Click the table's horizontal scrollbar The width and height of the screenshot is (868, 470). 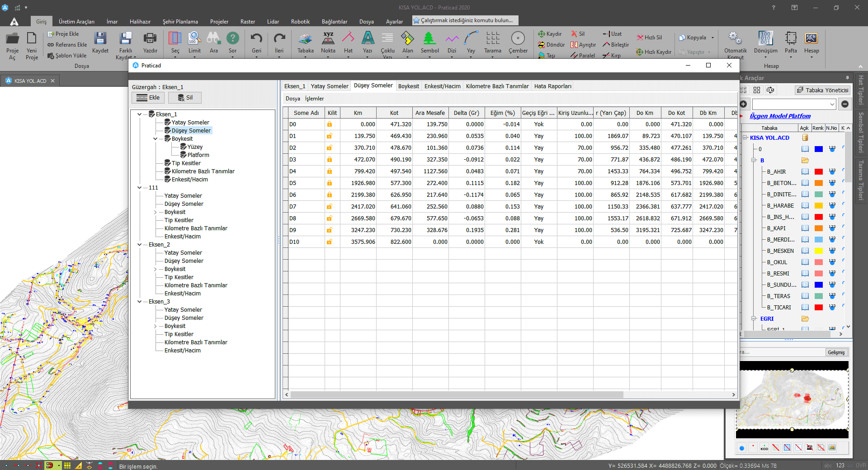[x=457, y=395]
